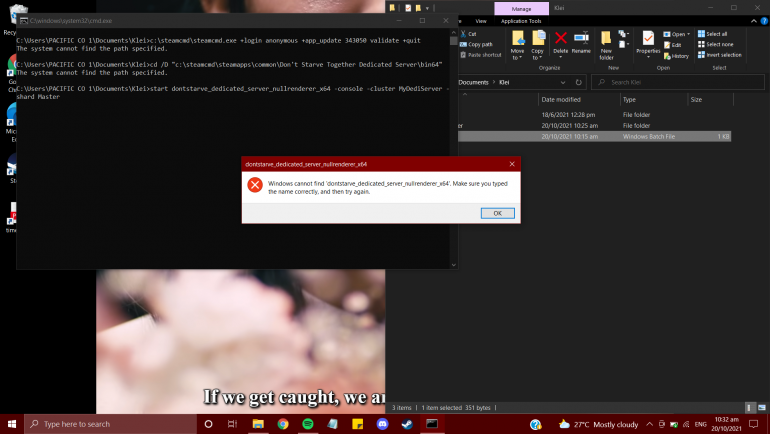770x434 pixels.
Task: Select the Windows Batch File row
Action: pos(594,136)
